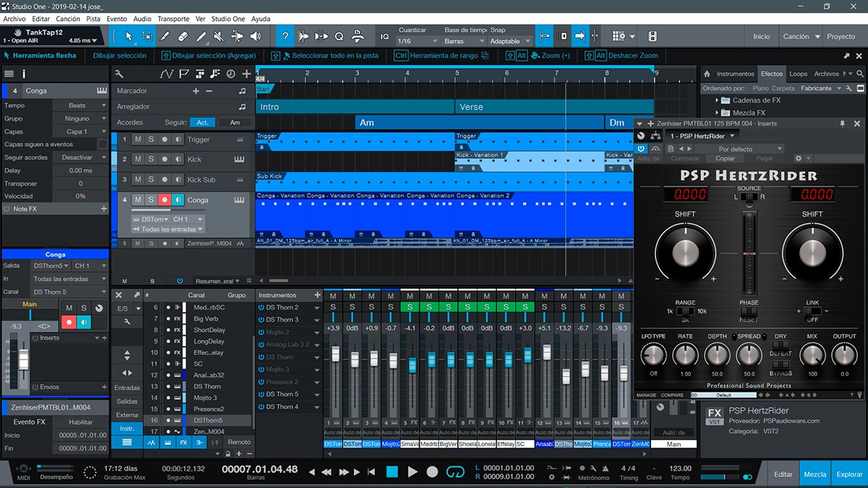Adjust the HertzRider RATE knob
Screen dimensions: 868x488
(685, 355)
